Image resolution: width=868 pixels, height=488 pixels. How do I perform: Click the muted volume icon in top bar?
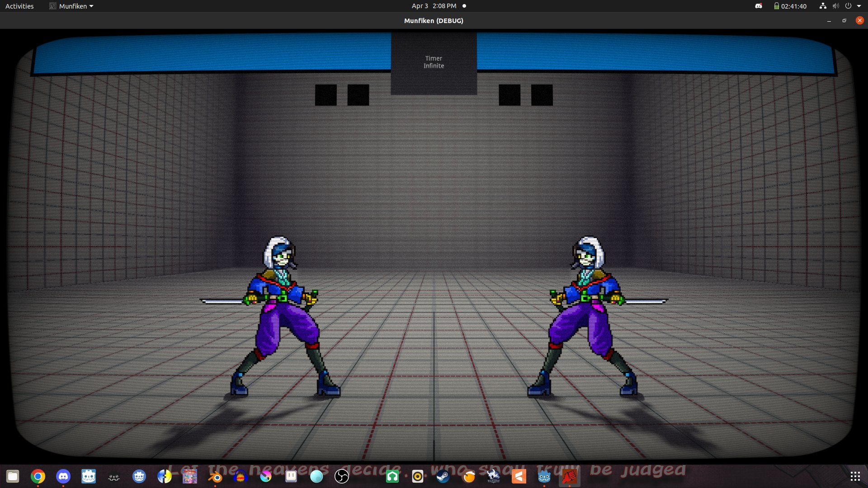click(x=835, y=6)
